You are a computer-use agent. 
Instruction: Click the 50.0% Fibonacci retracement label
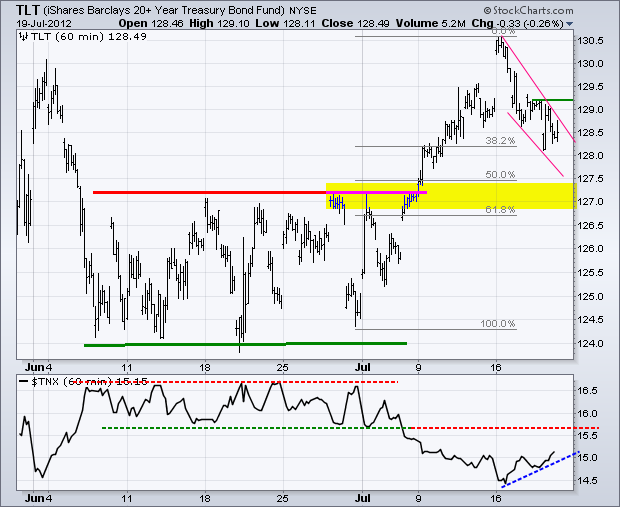click(500, 174)
